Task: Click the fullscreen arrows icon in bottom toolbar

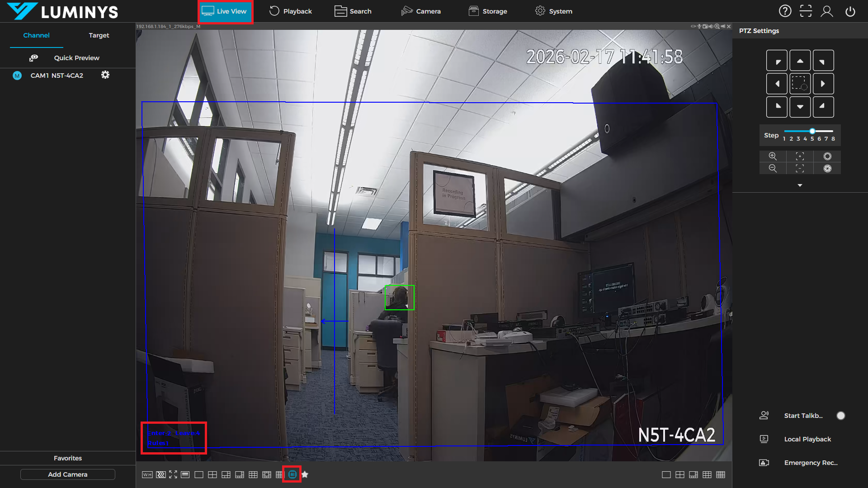Action: click(x=173, y=474)
